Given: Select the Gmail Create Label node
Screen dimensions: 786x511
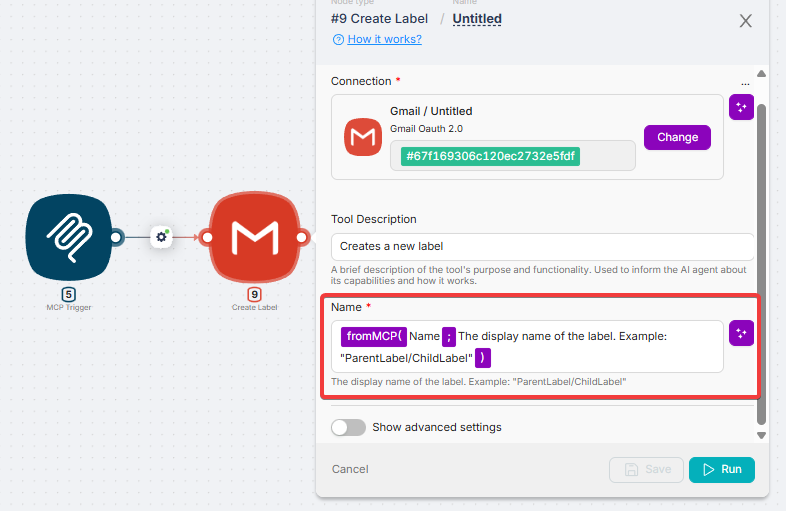Looking at the screenshot, I should click(x=254, y=237).
